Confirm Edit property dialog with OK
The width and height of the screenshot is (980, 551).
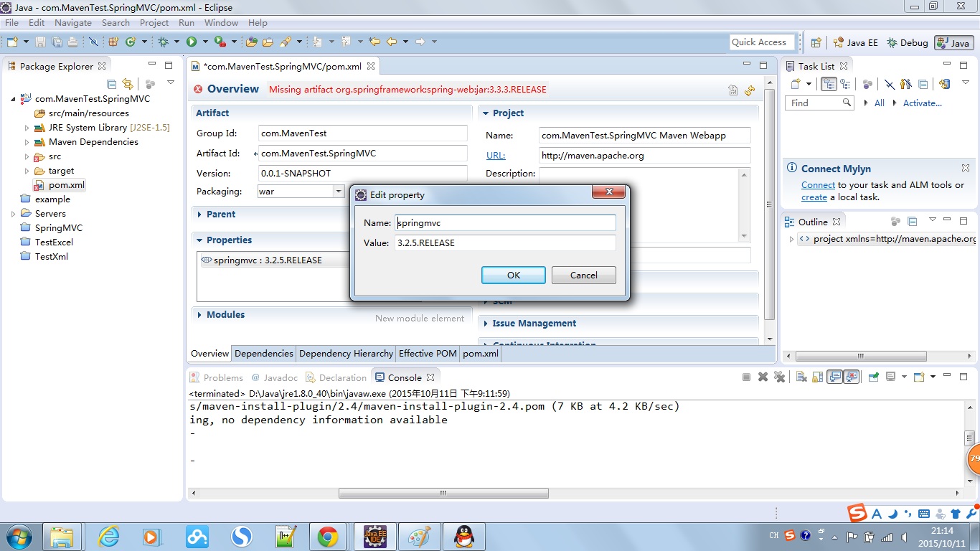(514, 275)
